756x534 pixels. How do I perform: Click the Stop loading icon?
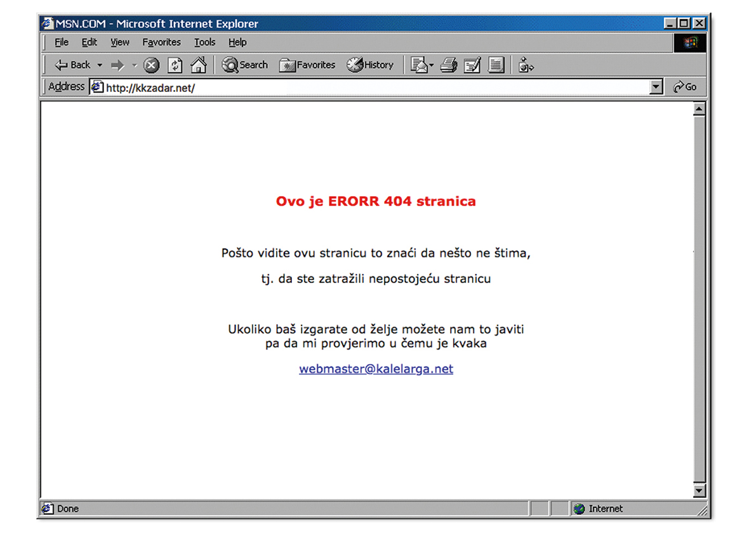[151, 65]
